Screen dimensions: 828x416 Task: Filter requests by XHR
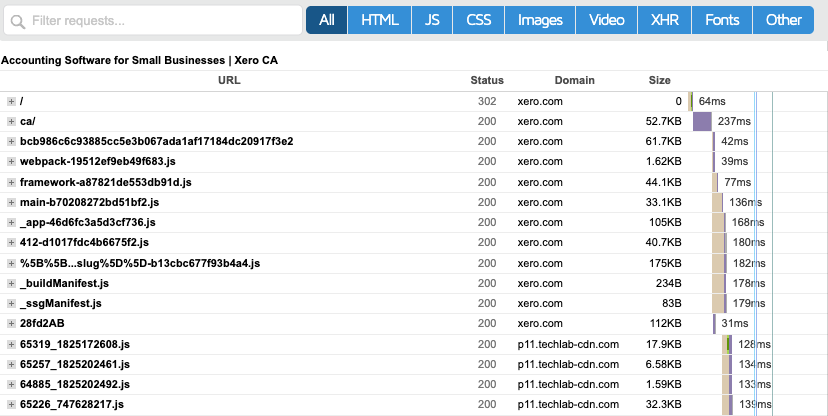[x=665, y=20]
